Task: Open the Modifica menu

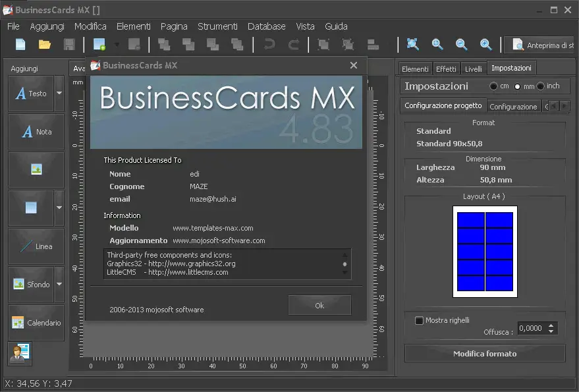Action: pyautogui.click(x=90, y=26)
